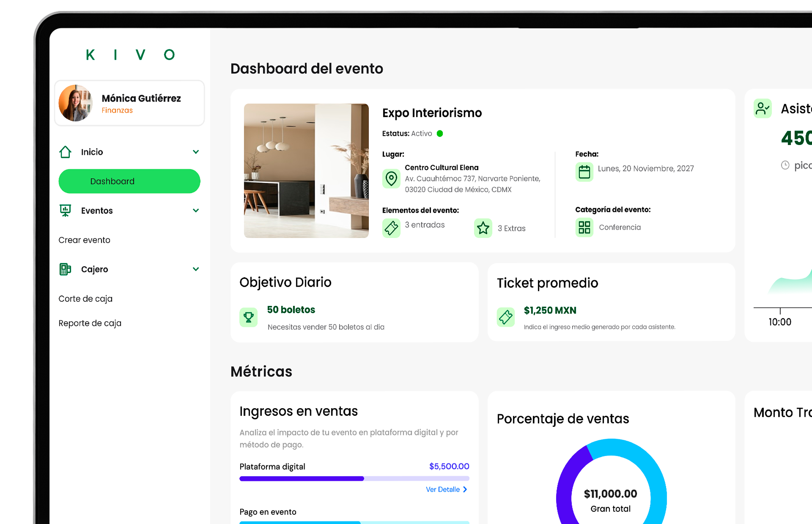Viewport: 812px width, 524px height.
Task: Click the Porcentaje de ventas heading
Action: pyautogui.click(x=563, y=419)
